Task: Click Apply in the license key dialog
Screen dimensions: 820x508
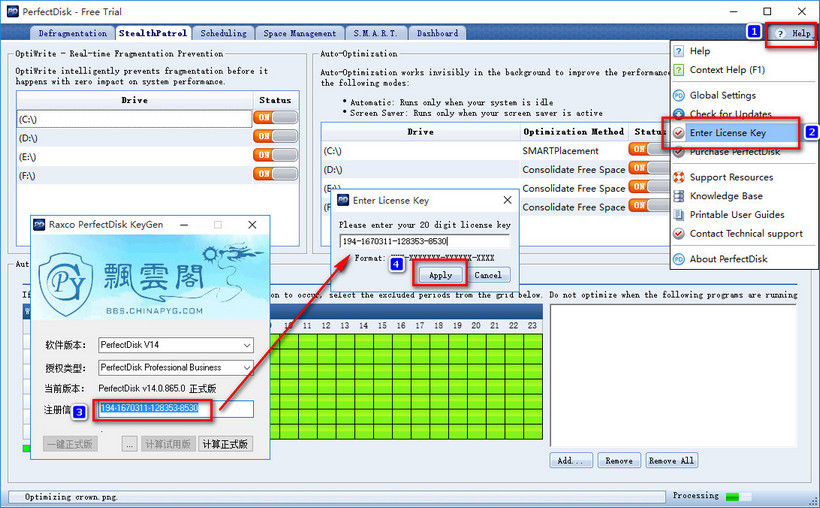Action: tap(440, 275)
